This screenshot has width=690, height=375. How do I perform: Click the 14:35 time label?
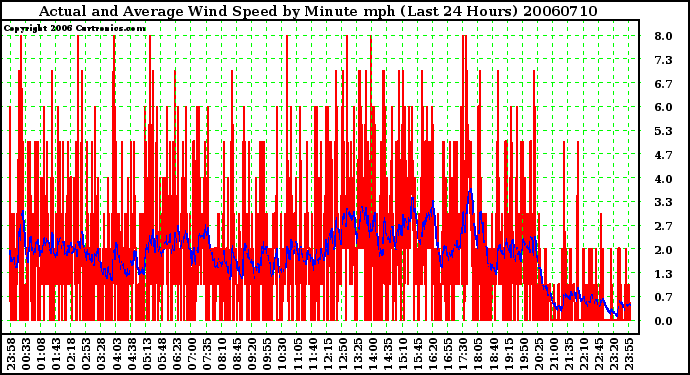pos(388,354)
